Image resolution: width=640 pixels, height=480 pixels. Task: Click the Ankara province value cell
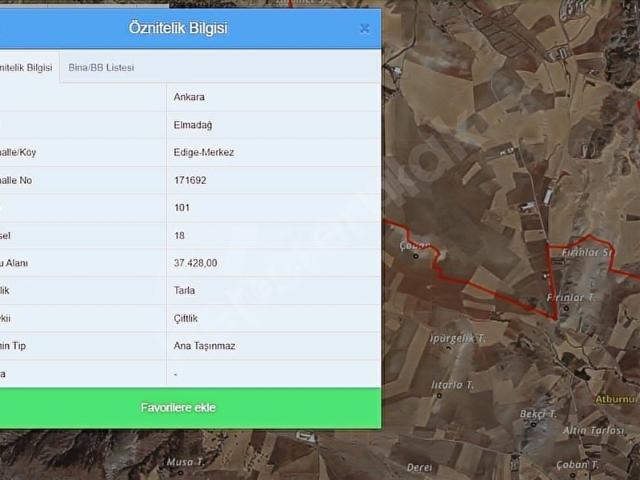(x=189, y=97)
